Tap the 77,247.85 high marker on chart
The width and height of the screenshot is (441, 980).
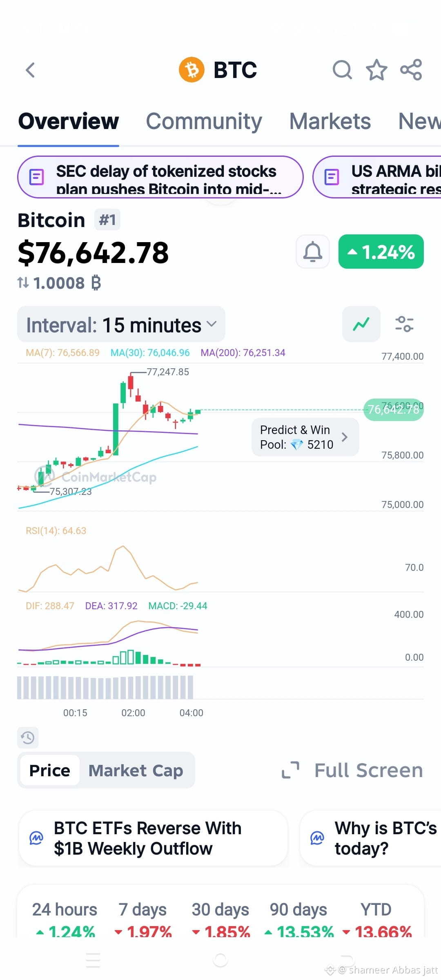pos(167,372)
